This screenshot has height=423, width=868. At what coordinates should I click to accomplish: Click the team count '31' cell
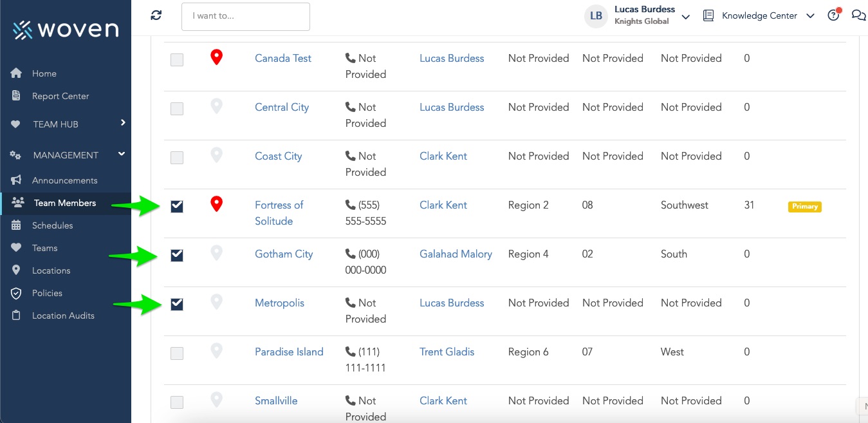click(749, 205)
